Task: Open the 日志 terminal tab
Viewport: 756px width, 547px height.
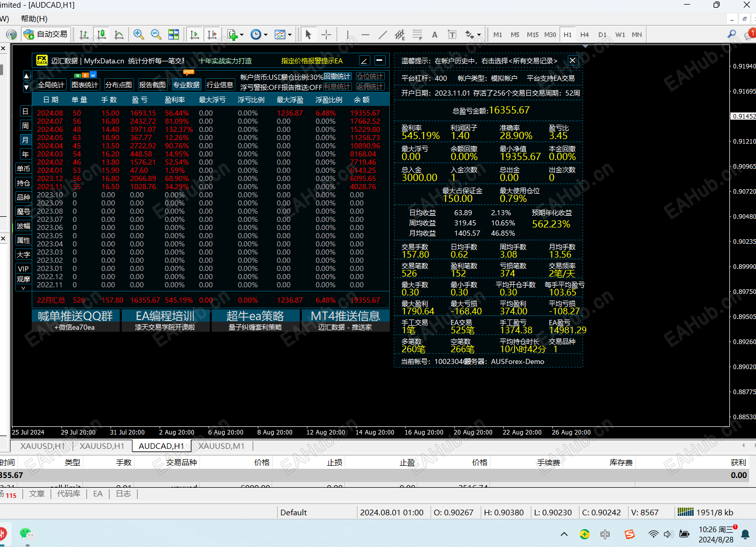Action: point(123,494)
